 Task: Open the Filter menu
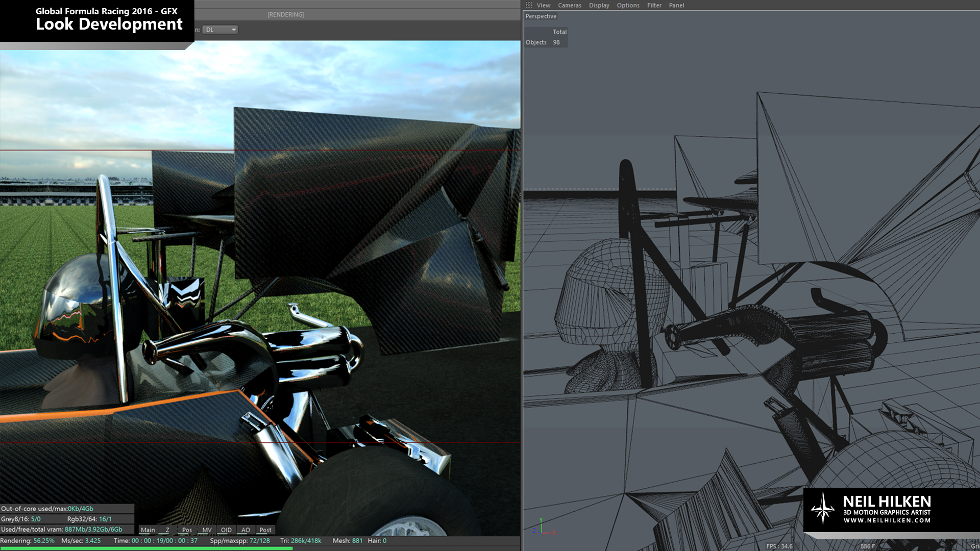(x=654, y=5)
